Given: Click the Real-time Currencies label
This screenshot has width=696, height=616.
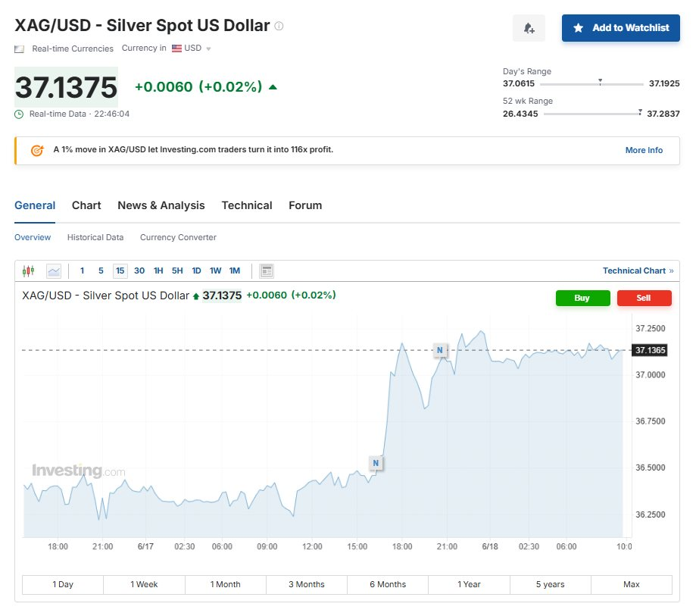Looking at the screenshot, I should click(73, 48).
